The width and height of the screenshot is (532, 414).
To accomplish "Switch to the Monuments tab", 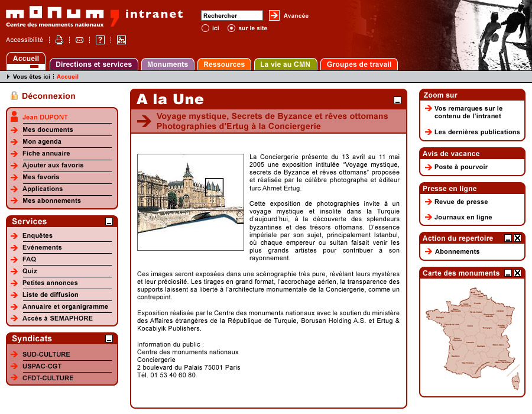I will coord(168,64).
